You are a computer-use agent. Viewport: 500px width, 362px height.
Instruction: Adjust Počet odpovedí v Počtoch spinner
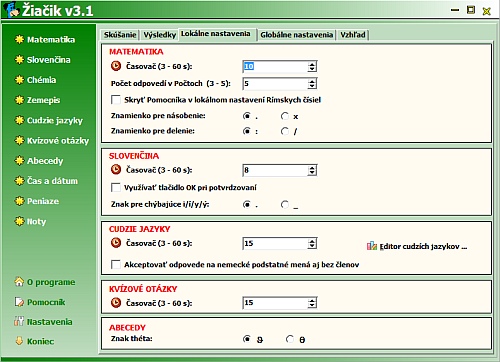click(312, 84)
